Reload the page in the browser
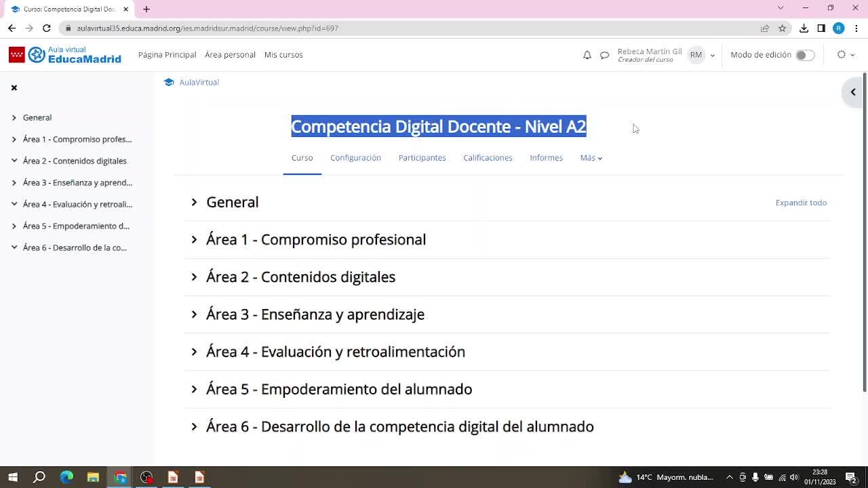The width and height of the screenshot is (868, 488). coord(46,28)
